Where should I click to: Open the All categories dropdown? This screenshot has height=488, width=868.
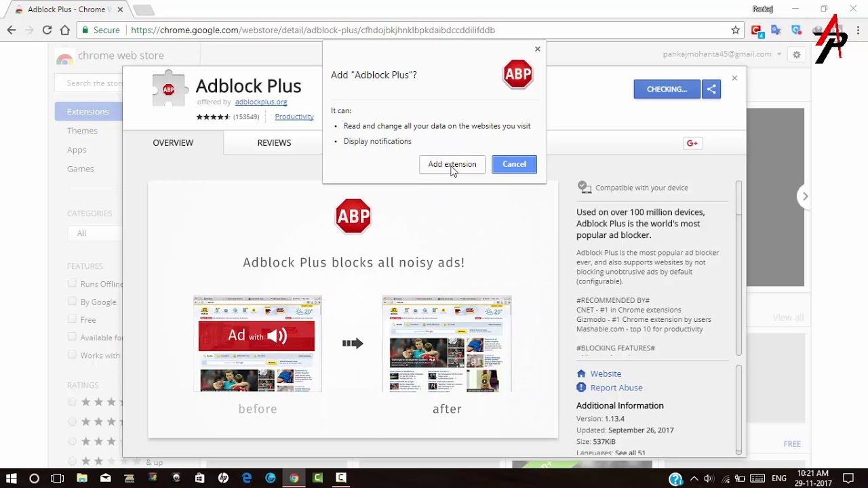[95, 233]
